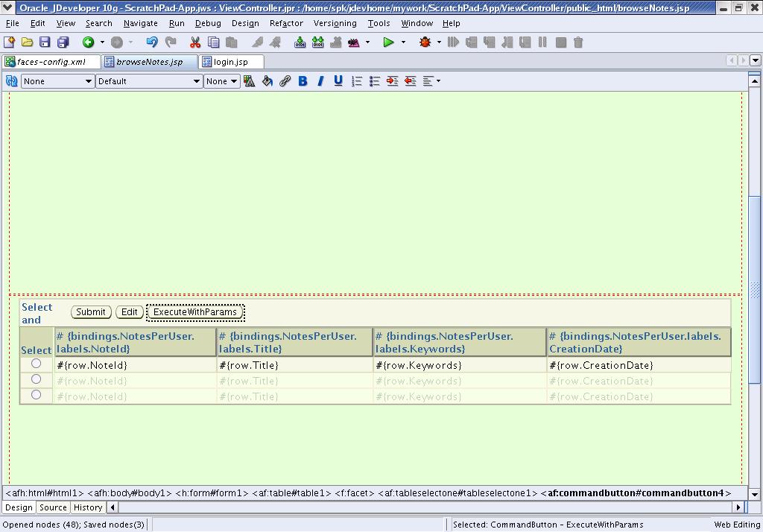Select the second row's radio button
The image size is (763, 532).
(x=36, y=379)
